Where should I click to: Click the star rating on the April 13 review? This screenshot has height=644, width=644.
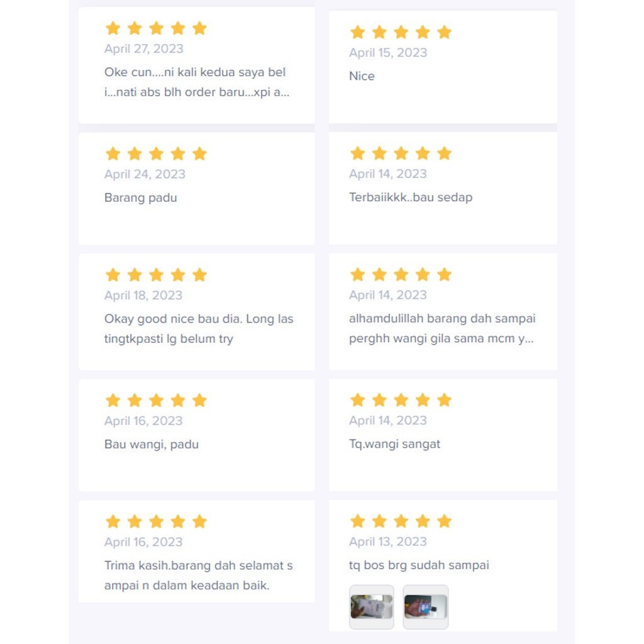401,521
